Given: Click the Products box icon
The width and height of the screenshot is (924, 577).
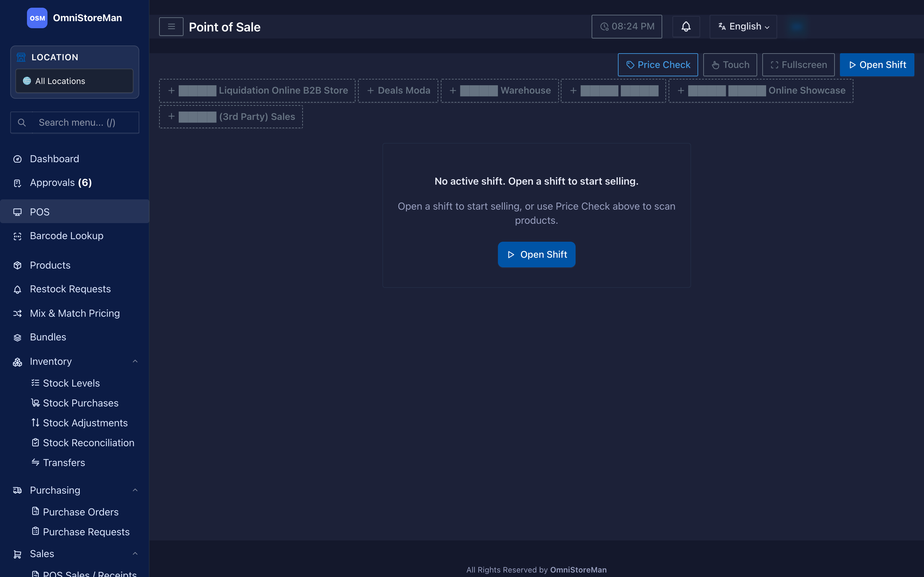Looking at the screenshot, I should click(18, 265).
